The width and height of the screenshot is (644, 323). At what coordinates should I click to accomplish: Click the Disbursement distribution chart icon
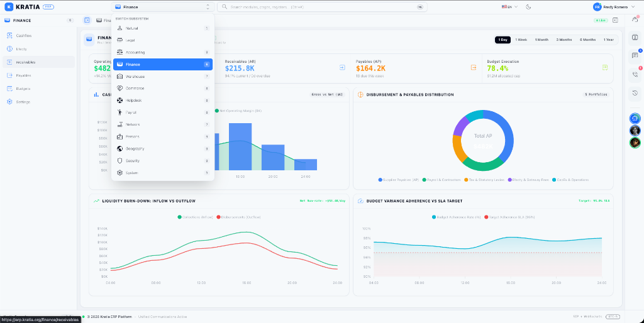tap(360, 94)
